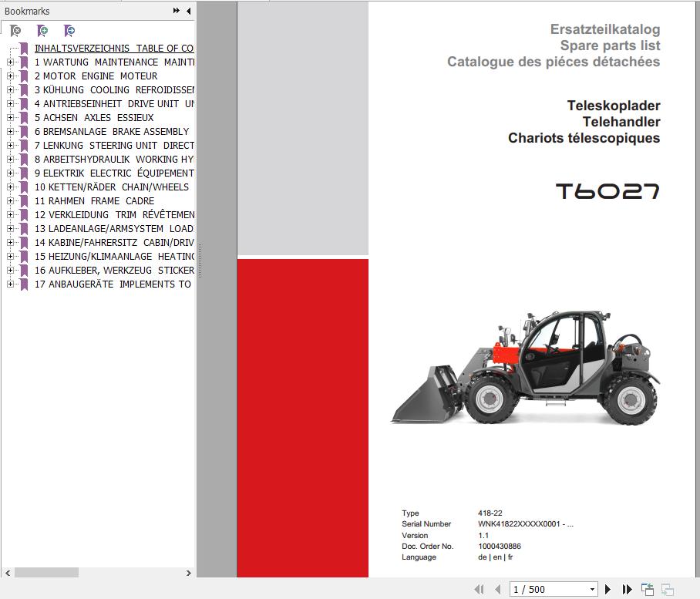Image resolution: width=700 pixels, height=599 pixels.
Task: Go to previous page arrow
Action: pos(498,589)
